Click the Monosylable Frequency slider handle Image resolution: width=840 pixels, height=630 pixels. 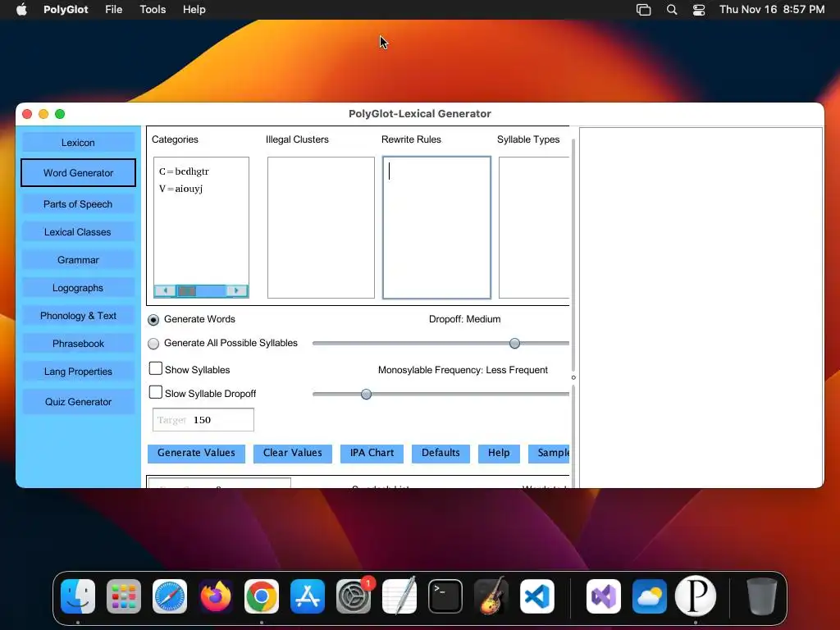[x=366, y=395]
